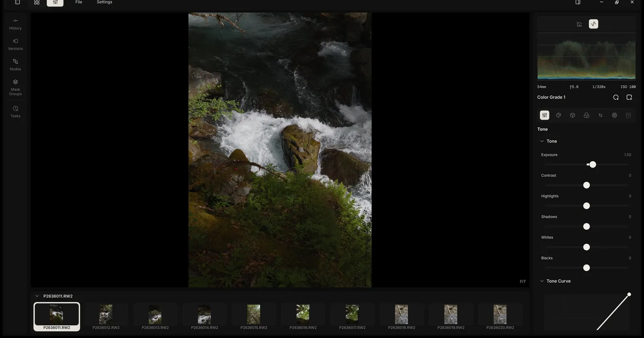Screen dimensions: 644x338
Task: Click the Color Grade 1 title
Action: click(551, 97)
